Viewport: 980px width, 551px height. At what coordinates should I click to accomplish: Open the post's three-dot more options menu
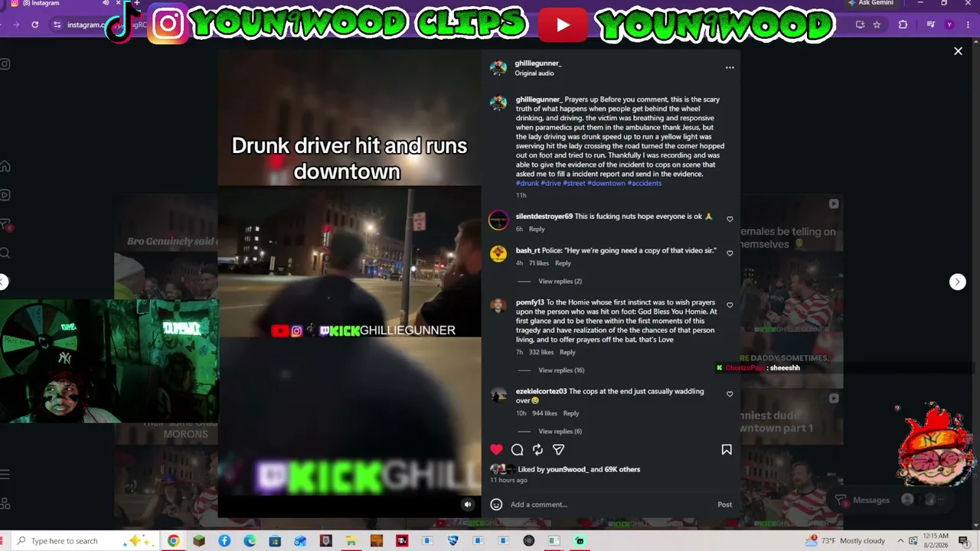(x=730, y=67)
